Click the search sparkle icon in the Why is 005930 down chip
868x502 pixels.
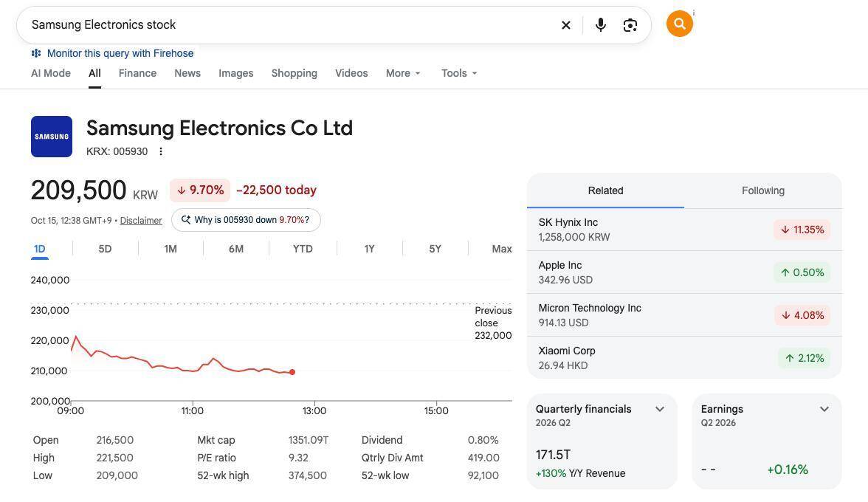186,220
